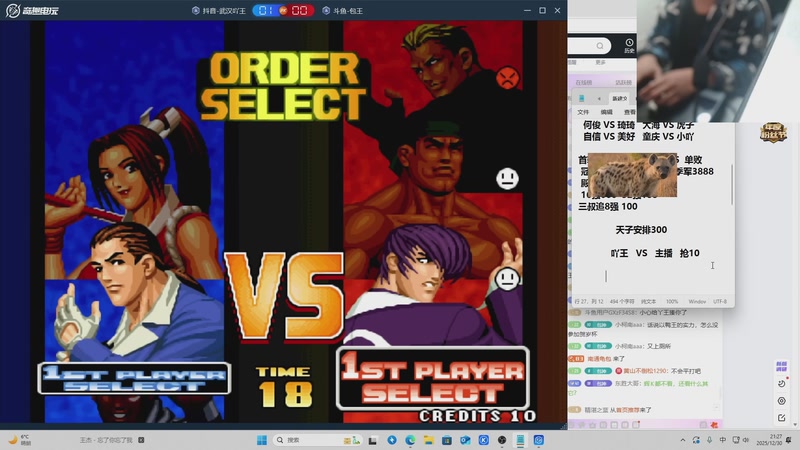Click the Notepad text line with 抢10

point(655,253)
